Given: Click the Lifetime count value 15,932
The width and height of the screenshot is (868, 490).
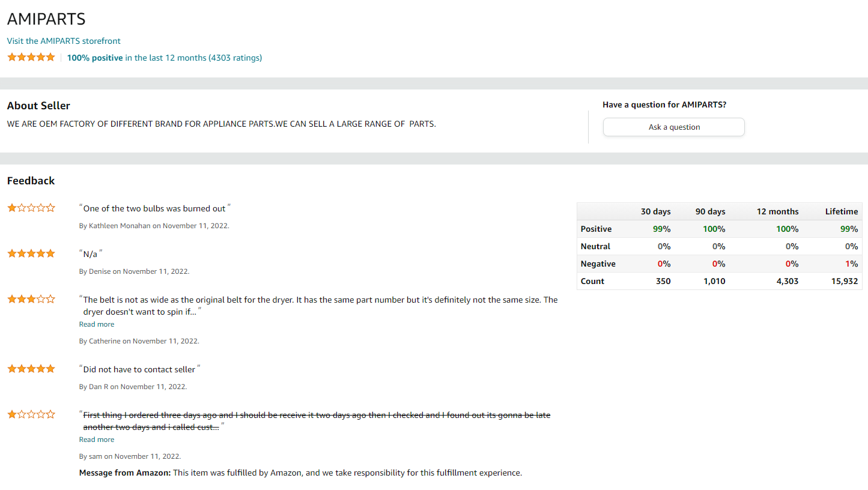Looking at the screenshot, I should click(x=845, y=281).
